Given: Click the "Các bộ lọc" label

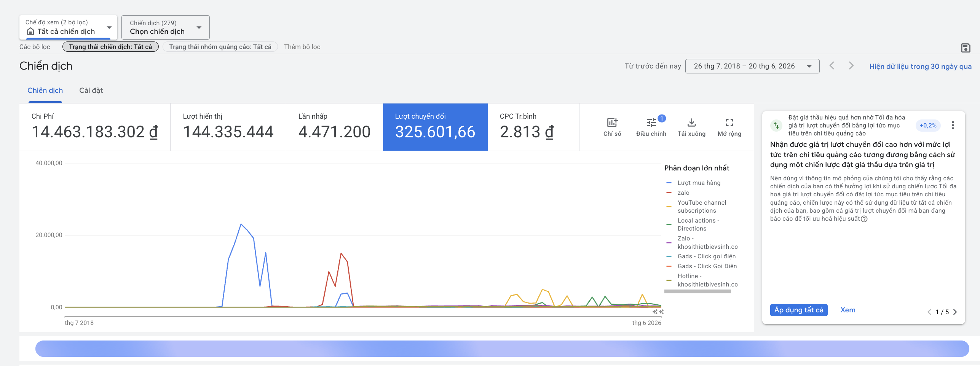Looking at the screenshot, I should coord(35,47).
